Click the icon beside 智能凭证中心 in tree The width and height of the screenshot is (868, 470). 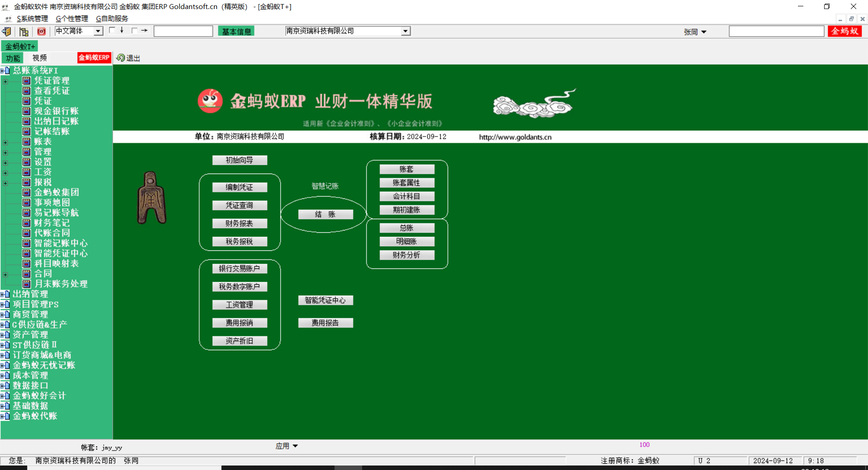pos(27,254)
